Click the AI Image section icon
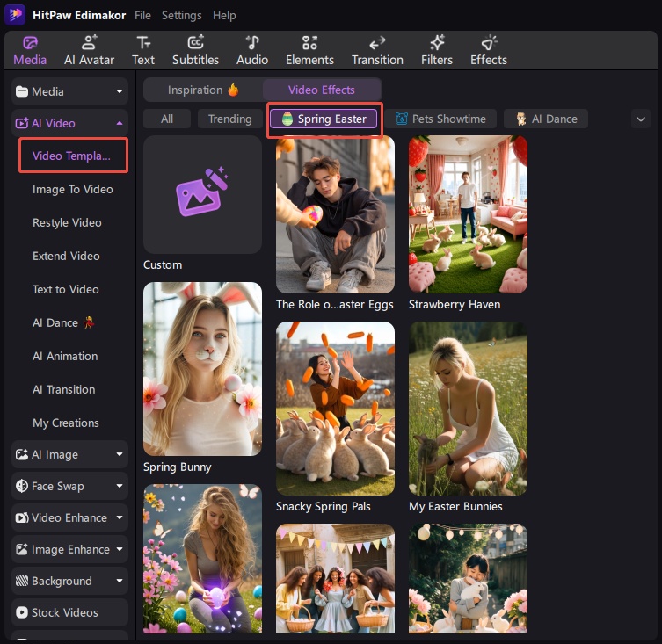662x644 pixels. (21, 454)
